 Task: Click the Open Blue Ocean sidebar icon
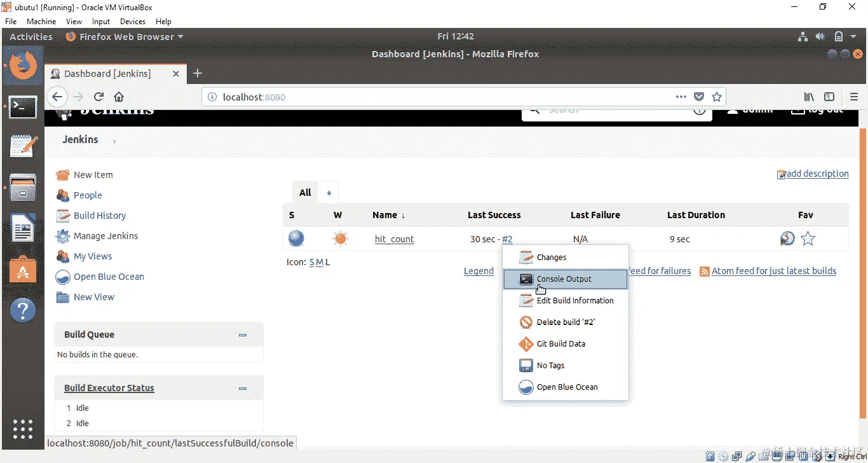(62, 277)
